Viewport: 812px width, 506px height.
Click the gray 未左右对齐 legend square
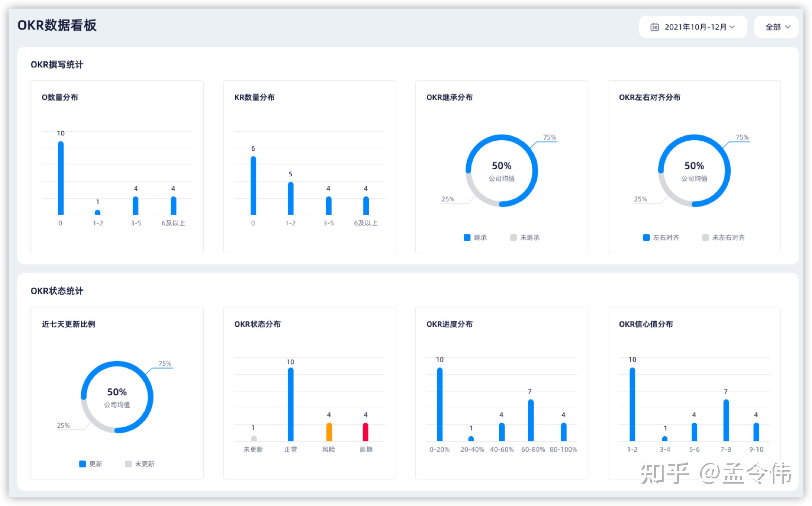(x=705, y=238)
